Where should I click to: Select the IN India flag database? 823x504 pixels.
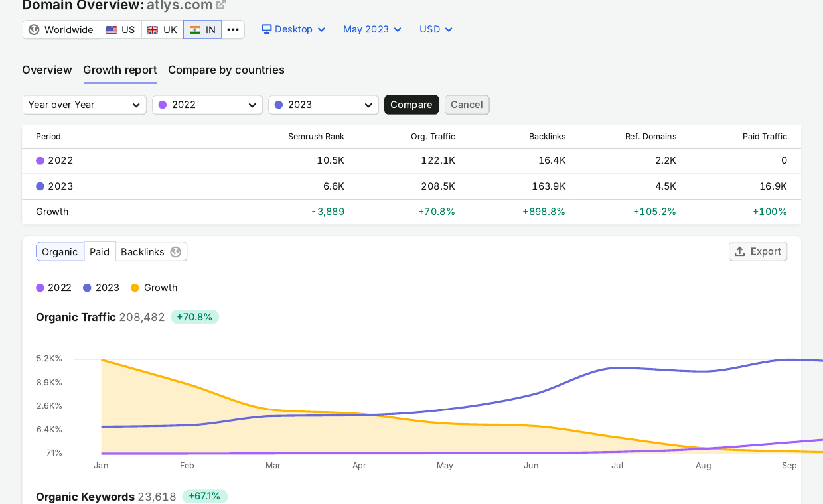coord(202,30)
